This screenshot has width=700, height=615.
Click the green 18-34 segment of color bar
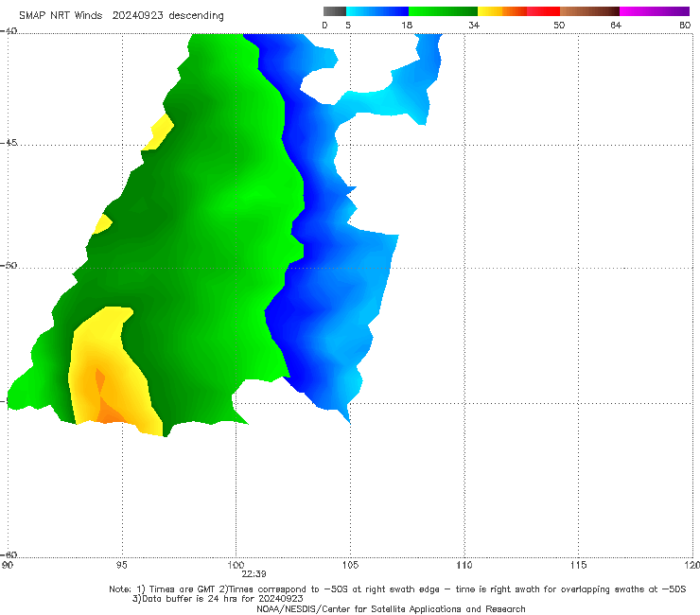tap(443, 11)
